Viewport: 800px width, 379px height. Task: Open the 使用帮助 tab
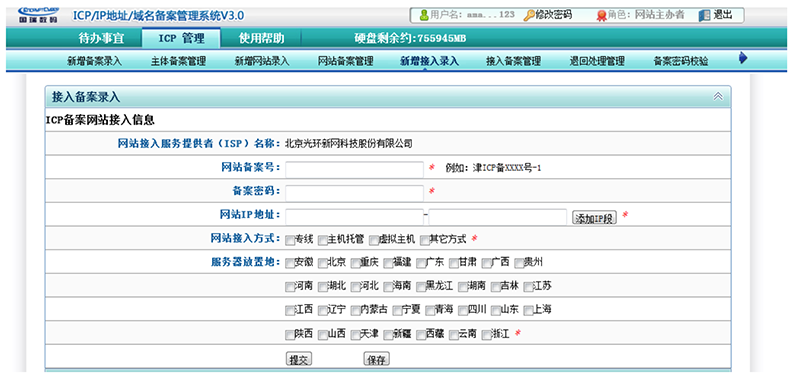pos(262,38)
